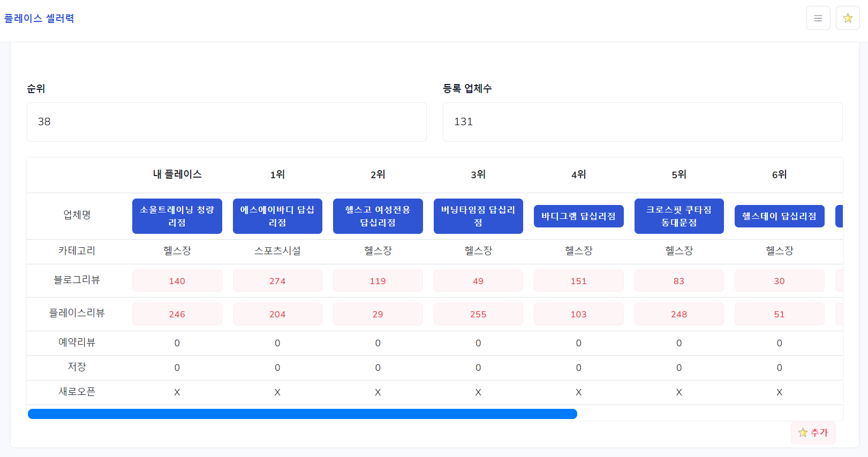Image resolution: width=868 pixels, height=457 pixels.
Task: Select place review value 51
Action: tap(780, 314)
